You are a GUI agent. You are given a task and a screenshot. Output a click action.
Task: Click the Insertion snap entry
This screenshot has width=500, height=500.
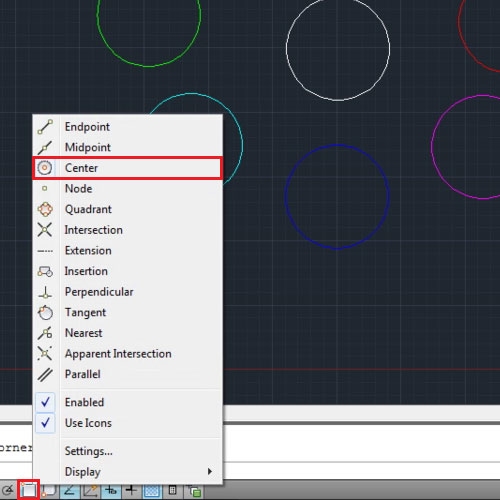click(127, 271)
